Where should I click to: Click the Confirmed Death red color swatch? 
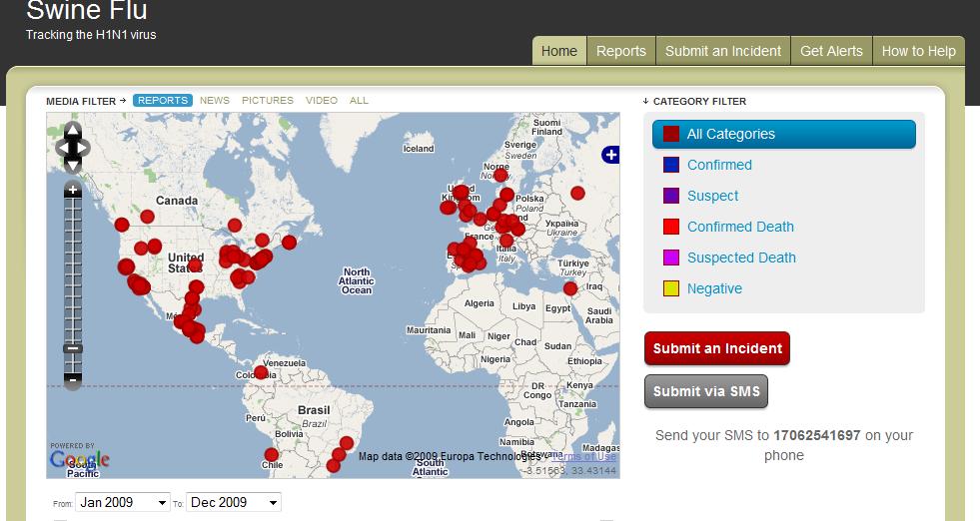671,227
